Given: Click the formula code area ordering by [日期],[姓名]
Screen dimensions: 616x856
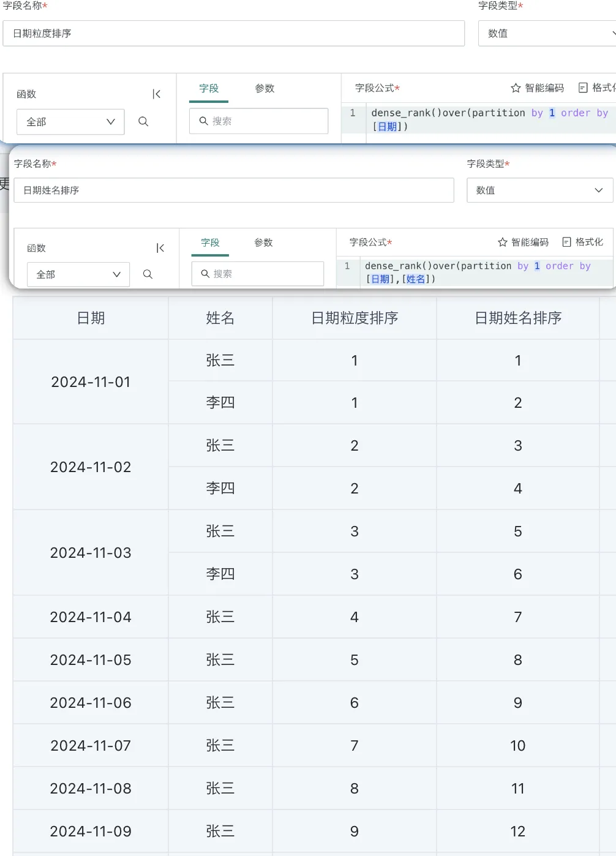Looking at the screenshot, I should click(x=486, y=272).
